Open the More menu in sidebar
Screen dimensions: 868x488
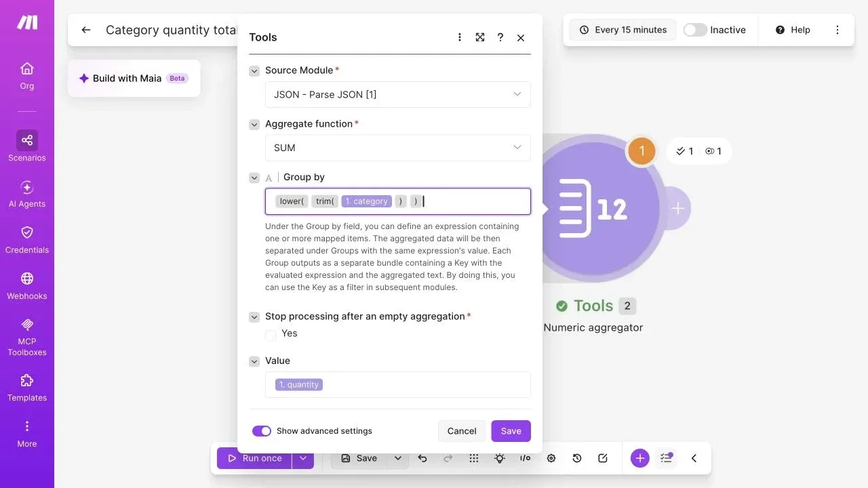tap(27, 434)
